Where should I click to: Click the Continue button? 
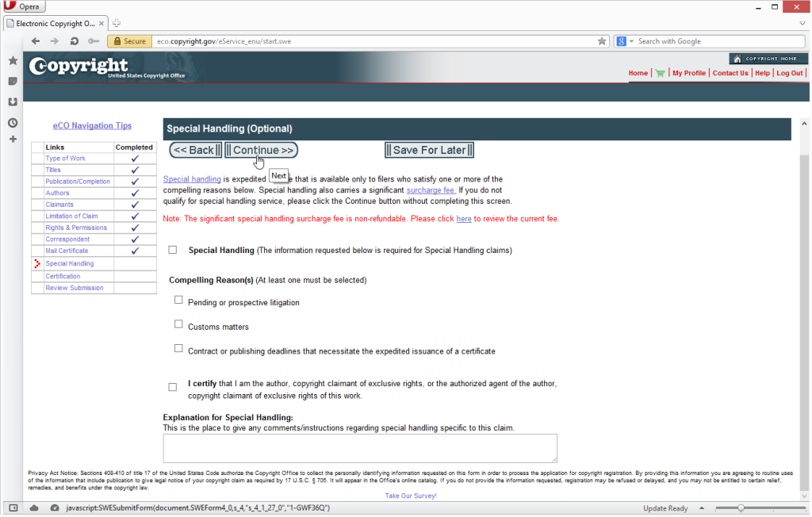coord(262,150)
